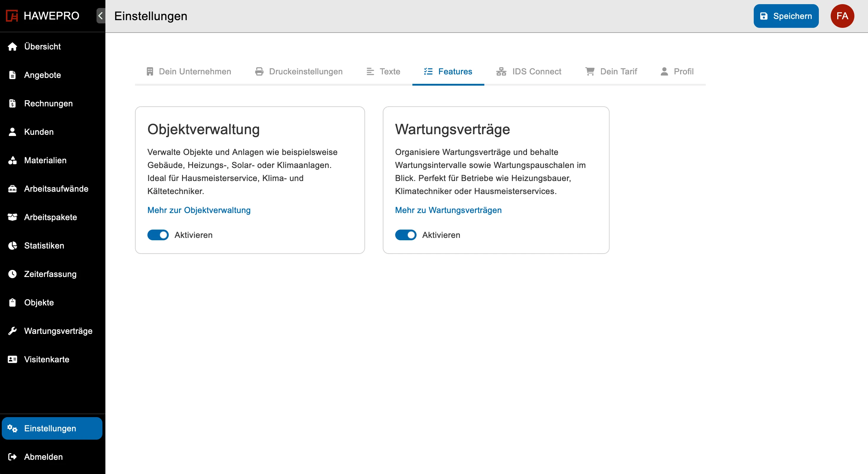
Task: Open Objekte in the sidebar
Action: 52,302
